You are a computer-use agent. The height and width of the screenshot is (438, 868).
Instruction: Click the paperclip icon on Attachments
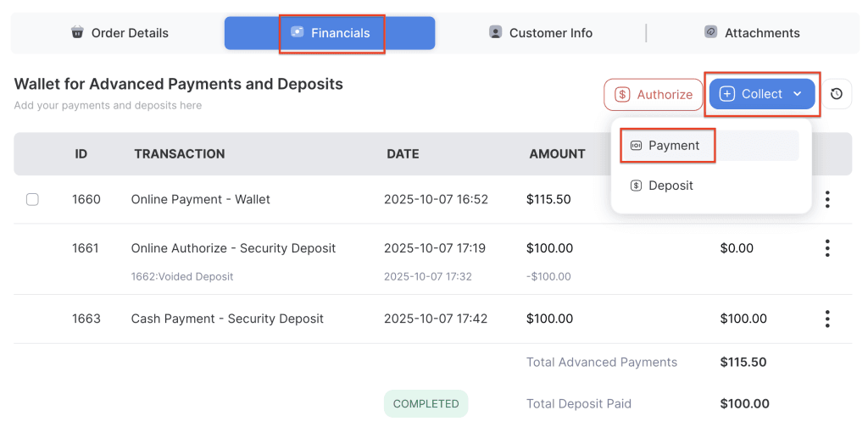tap(711, 33)
